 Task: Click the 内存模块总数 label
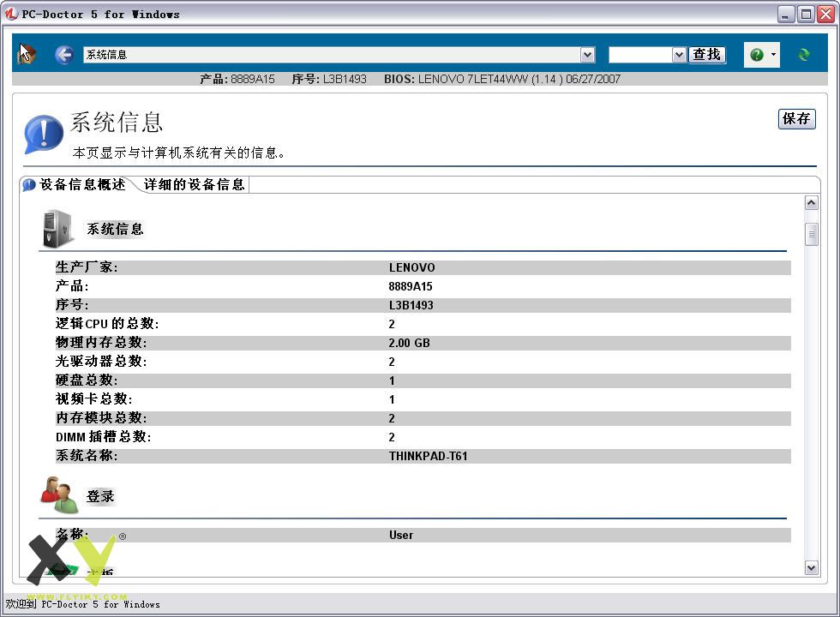101,418
